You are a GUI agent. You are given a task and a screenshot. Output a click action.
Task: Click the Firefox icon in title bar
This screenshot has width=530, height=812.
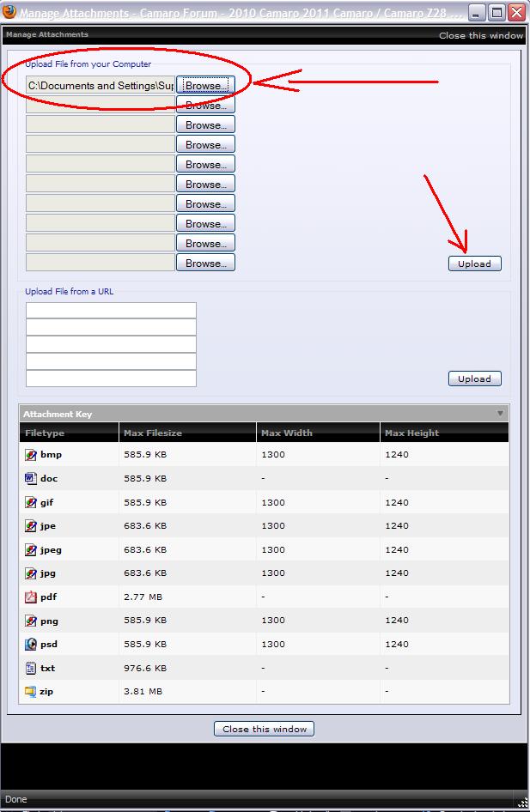pos(9,12)
